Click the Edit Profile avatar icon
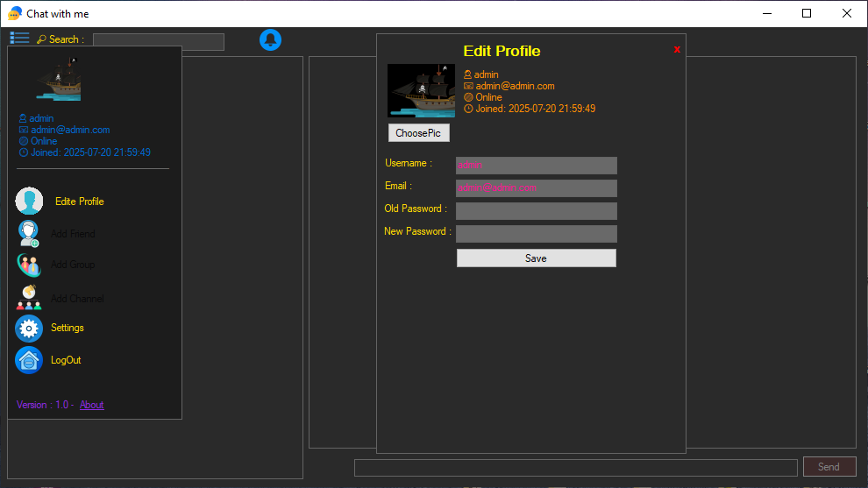This screenshot has width=868, height=488. click(x=29, y=202)
